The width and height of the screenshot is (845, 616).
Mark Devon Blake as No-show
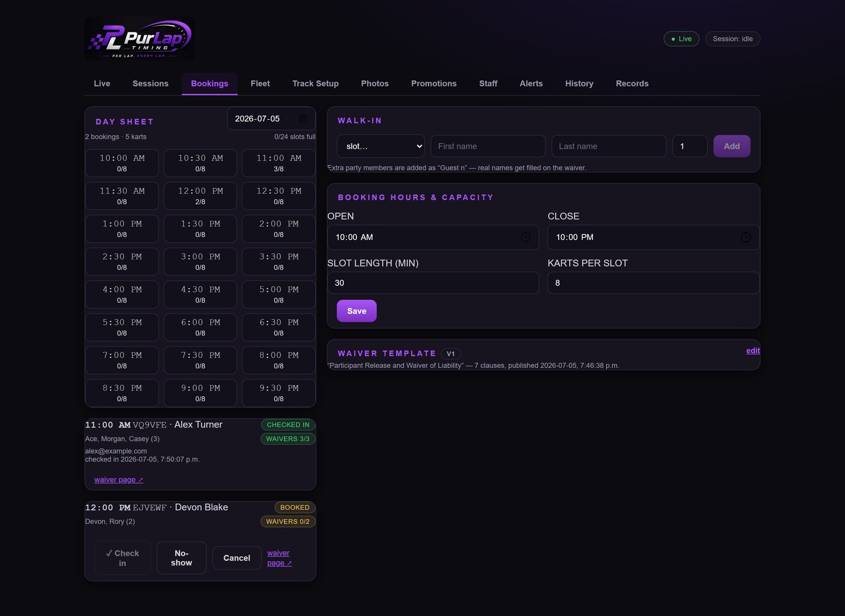pyautogui.click(x=182, y=558)
